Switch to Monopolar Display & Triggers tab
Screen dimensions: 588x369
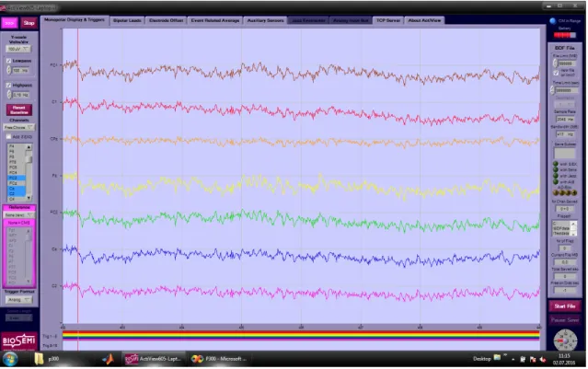coord(75,20)
